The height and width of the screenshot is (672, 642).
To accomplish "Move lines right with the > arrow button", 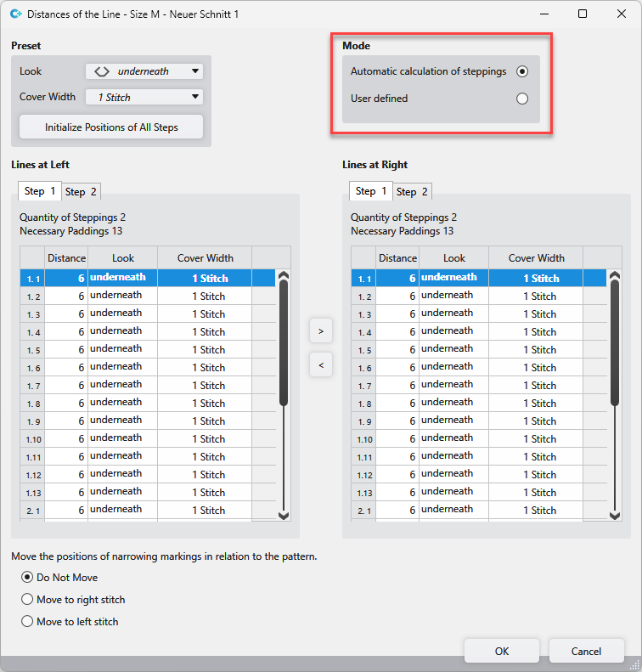I will 320,330.
